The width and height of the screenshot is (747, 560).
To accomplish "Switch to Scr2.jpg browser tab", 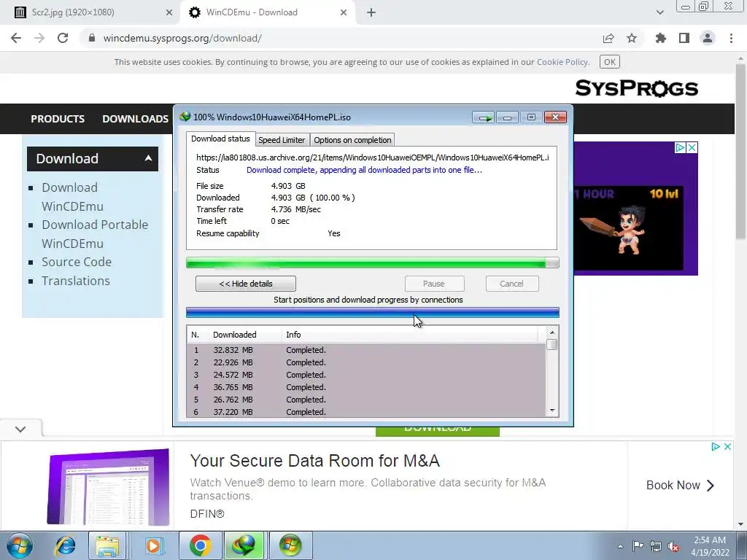I will tap(90, 12).
